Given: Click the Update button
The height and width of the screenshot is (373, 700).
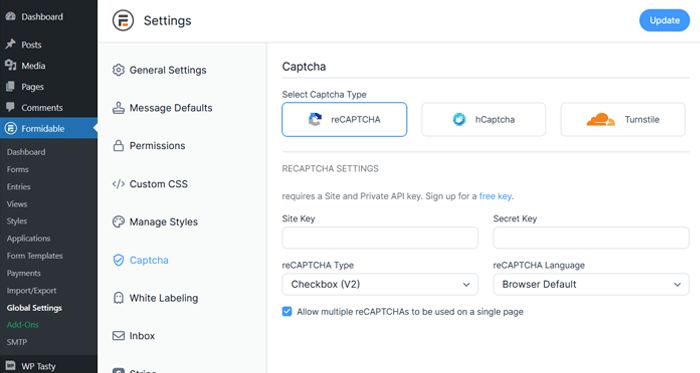Looking at the screenshot, I should coord(664,21).
